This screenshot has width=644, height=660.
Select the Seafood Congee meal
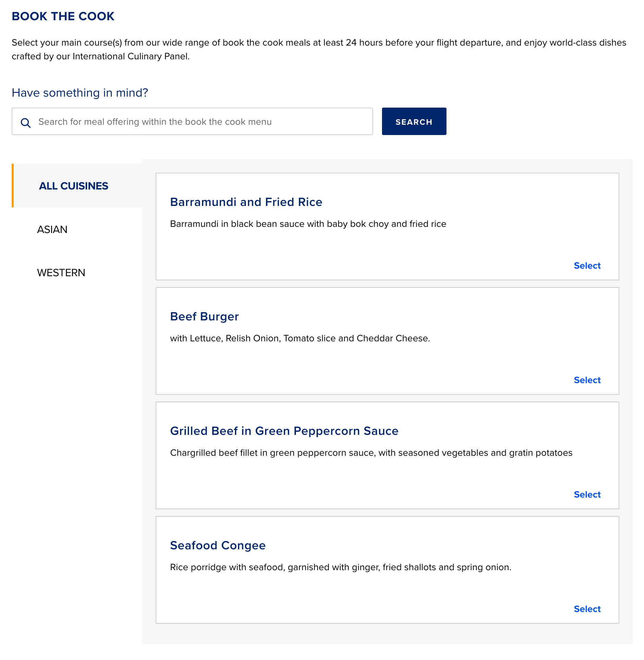587,609
